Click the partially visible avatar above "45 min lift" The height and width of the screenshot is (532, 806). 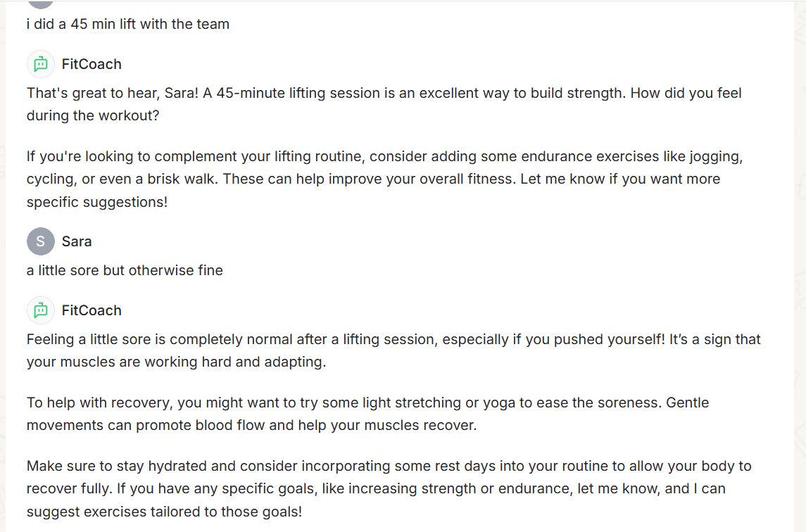[x=41, y=4]
